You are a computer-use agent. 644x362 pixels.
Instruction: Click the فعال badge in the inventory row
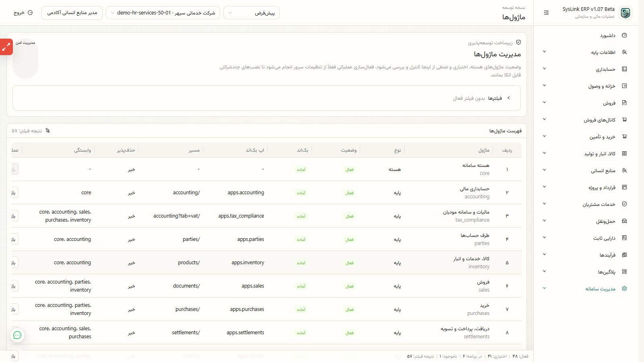(x=349, y=263)
